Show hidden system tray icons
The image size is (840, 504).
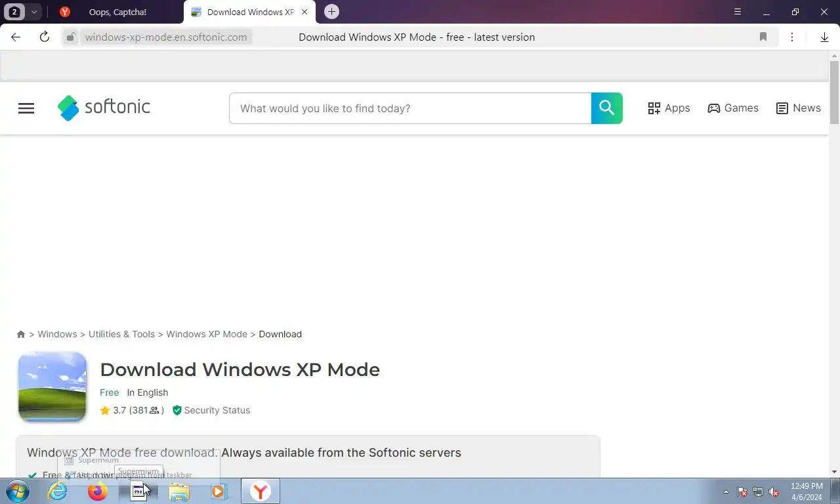(x=726, y=492)
